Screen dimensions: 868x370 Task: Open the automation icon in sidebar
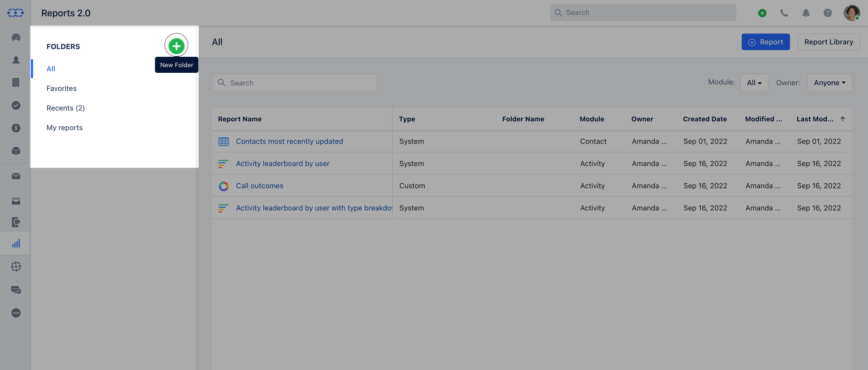pos(16,267)
